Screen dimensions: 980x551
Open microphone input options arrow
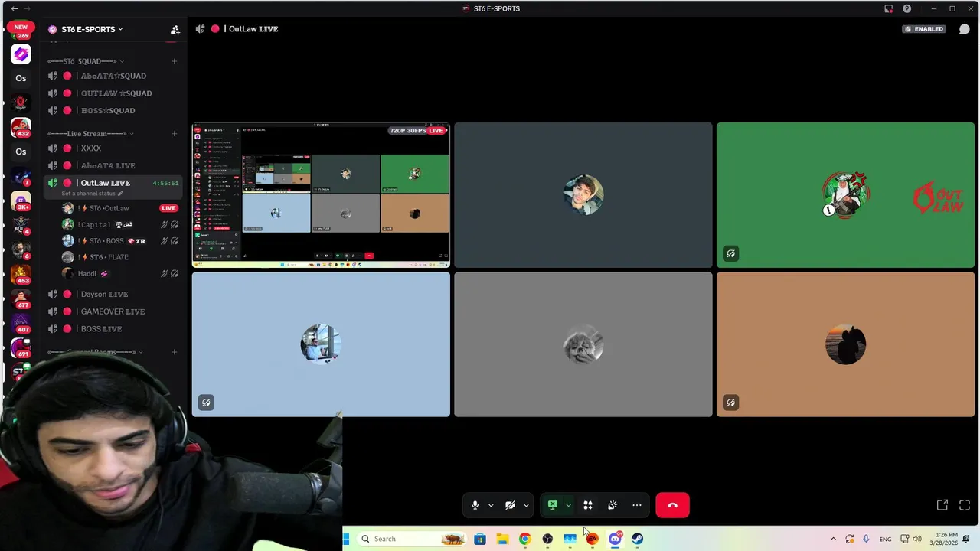click(491, 505)
